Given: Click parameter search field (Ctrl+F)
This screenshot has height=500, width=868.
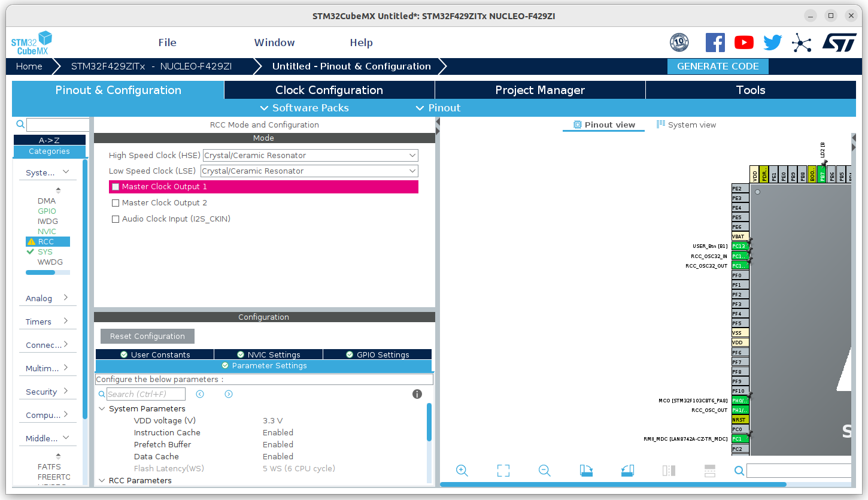Looking at the screenshot, I should pyautogui.click(x=145, y=394).
